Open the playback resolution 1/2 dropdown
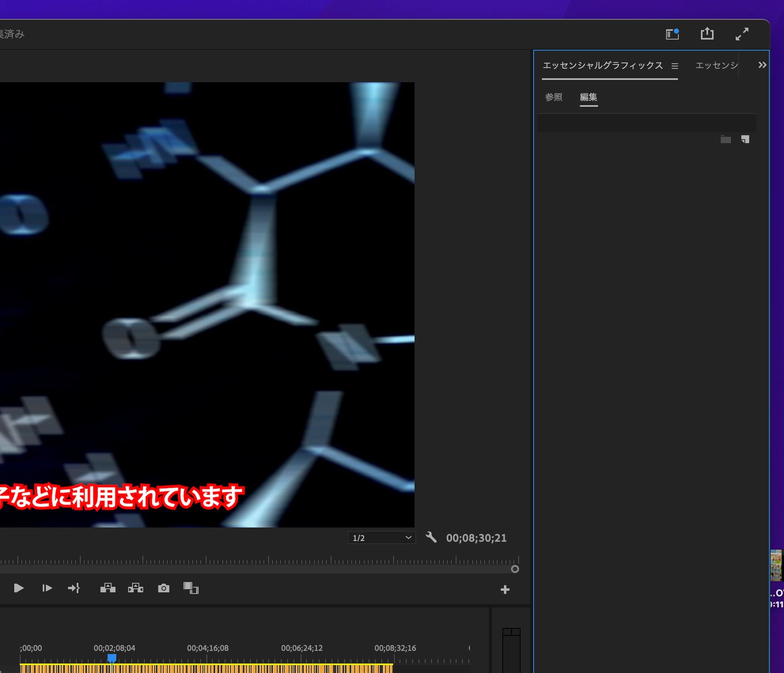 [381, 538]
